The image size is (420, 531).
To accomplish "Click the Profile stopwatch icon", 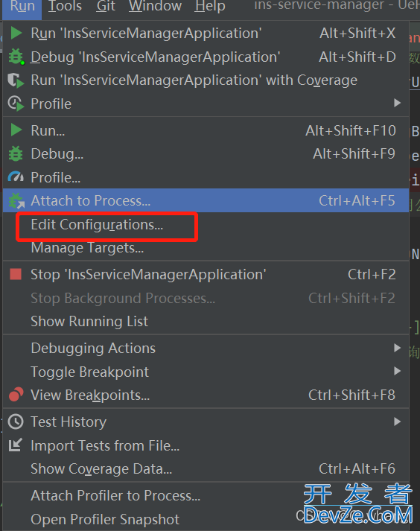I will point(16,104).
